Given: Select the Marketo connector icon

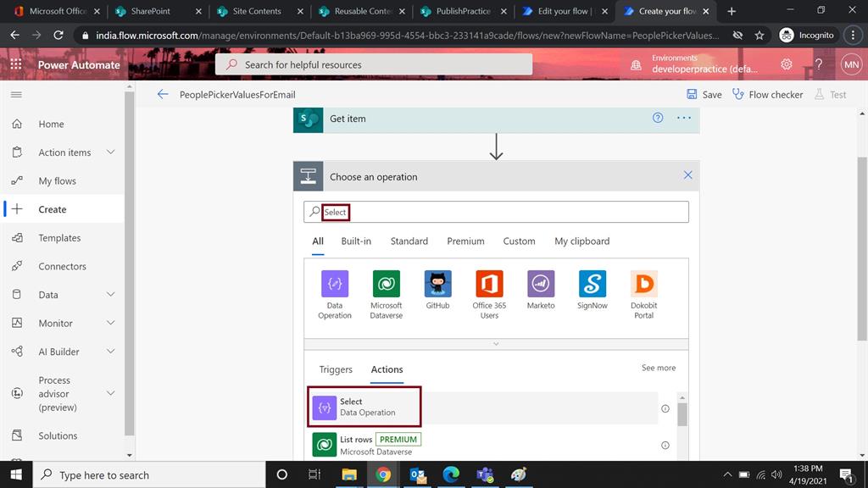Looking at the screenshot, I should tap(540, 284).
